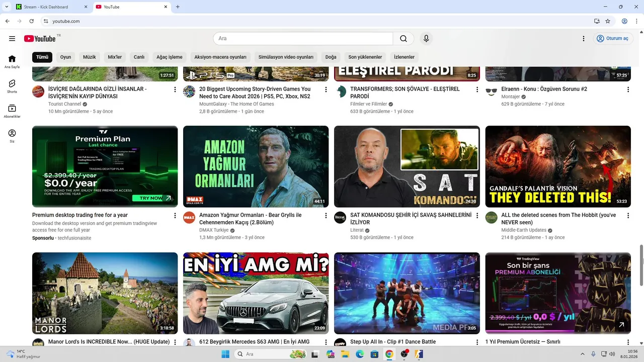Bookmark this page with star icon
Image resolution: width=644 pixels, height=362 pixels.
(608, 21)
